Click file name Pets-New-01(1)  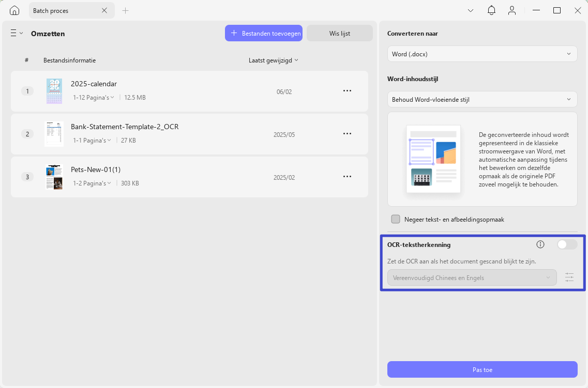96,169
